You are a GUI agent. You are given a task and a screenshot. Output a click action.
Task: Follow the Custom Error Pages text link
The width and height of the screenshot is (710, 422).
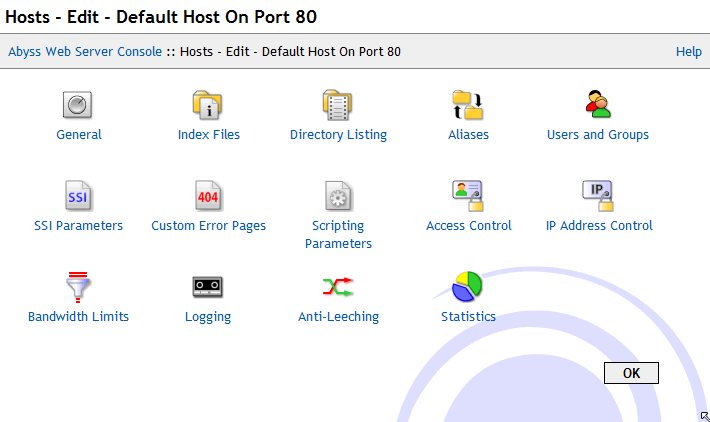click(x=208, y=226)
